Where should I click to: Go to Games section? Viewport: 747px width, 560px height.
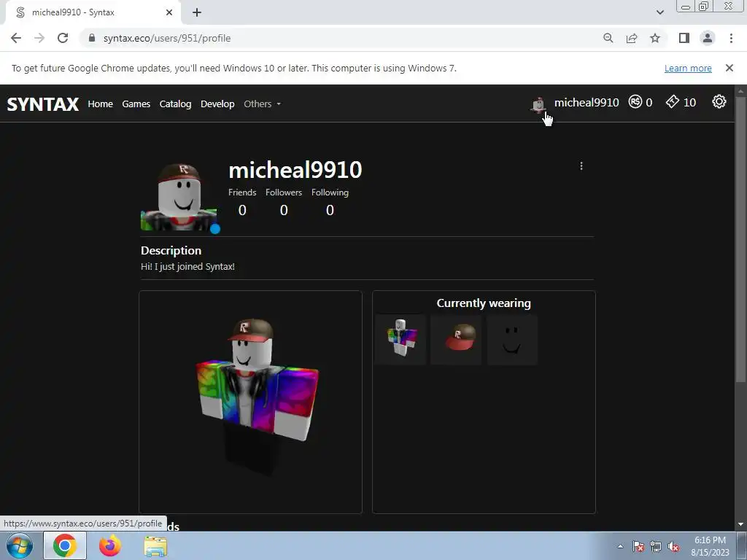tap(136, 104)
